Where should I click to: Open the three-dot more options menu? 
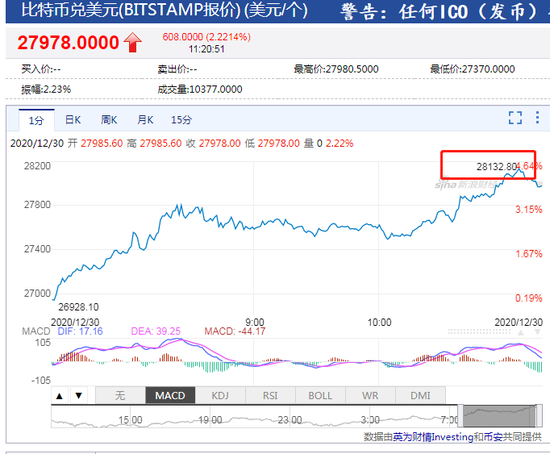(537, 118)
